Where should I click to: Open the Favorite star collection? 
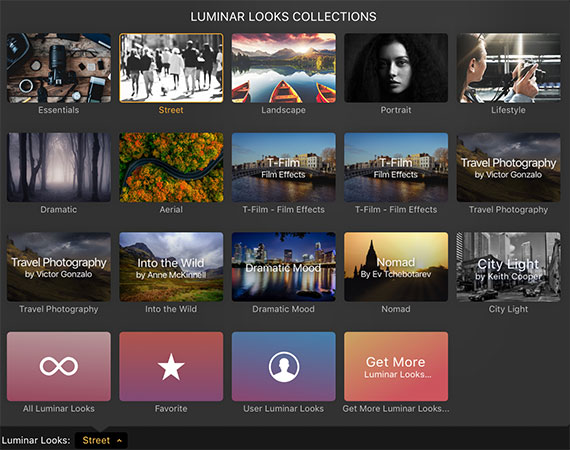point(171,366)
